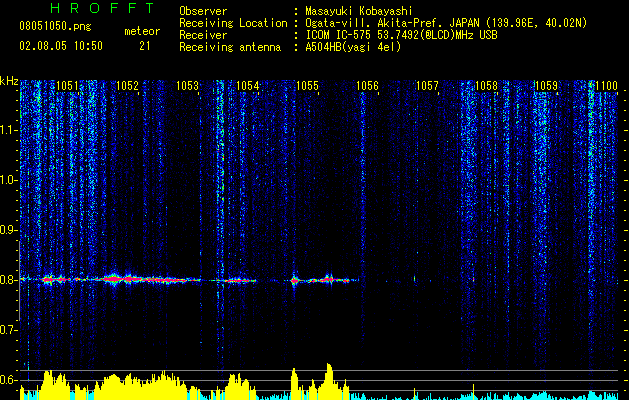Click the kHz axis unit label
Screen dimensions: 629x400
[9, 81]
